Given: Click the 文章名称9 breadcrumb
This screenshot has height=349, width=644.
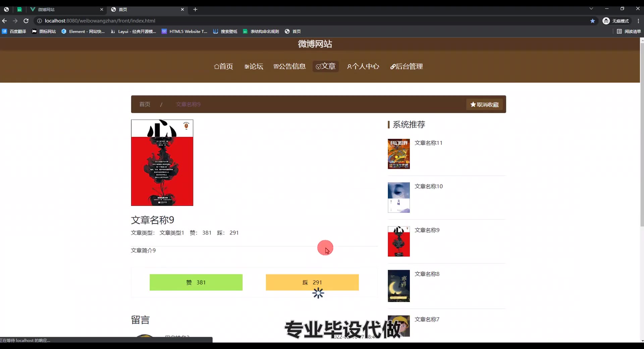Looking at the screenshot, I should tap(188, 104).
